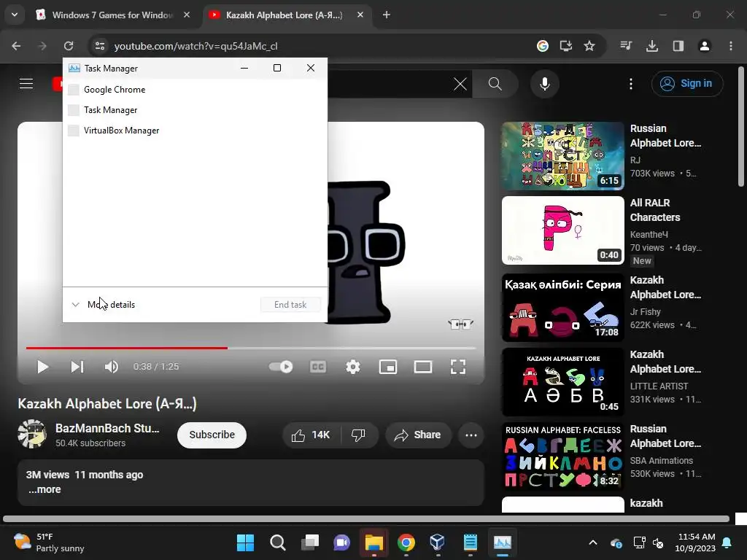Select Google Chrome in Task Manager list

(x=195, y=90)
